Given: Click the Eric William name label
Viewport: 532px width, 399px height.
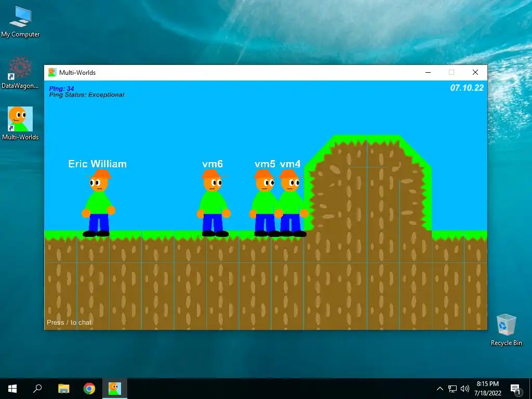Looking at the screenshot, I should 97,164.
